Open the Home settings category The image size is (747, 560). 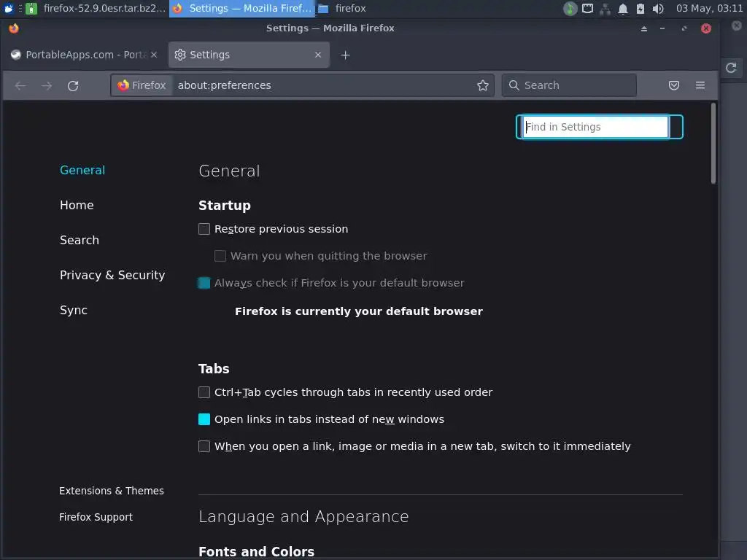[77, 205]
